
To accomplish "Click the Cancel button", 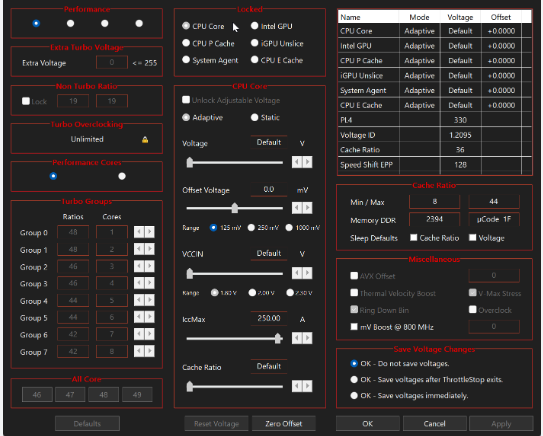I will pos(434,424).
